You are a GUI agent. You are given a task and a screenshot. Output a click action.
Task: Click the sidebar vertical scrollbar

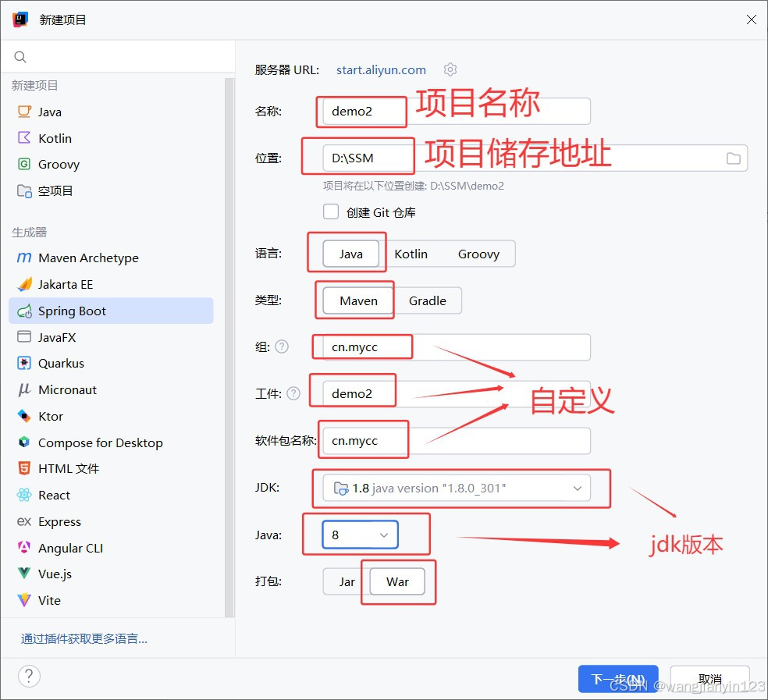click(x=229, y=346)
